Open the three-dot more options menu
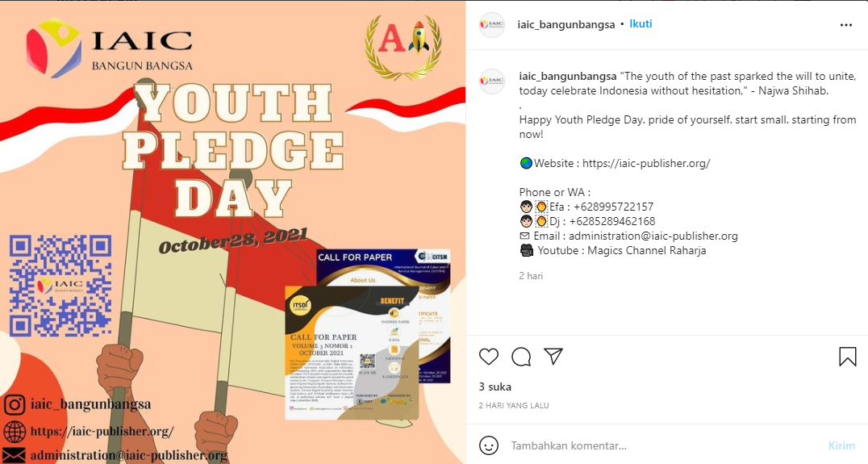 point(846,25)
